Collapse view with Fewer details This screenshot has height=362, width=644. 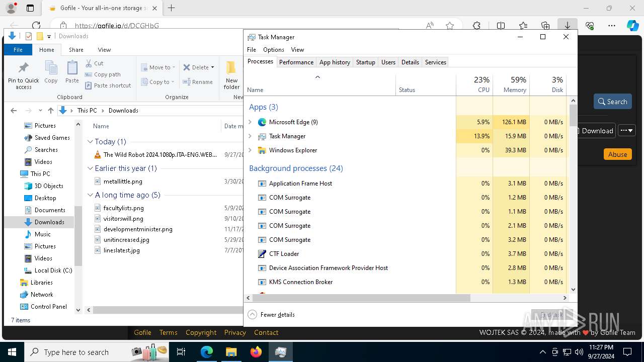click(271, 315)
